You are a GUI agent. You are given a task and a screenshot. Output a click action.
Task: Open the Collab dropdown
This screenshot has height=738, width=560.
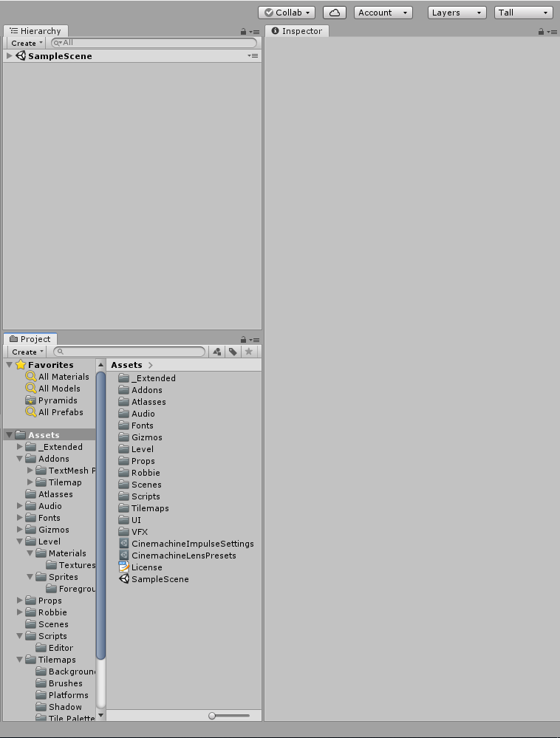287,13
